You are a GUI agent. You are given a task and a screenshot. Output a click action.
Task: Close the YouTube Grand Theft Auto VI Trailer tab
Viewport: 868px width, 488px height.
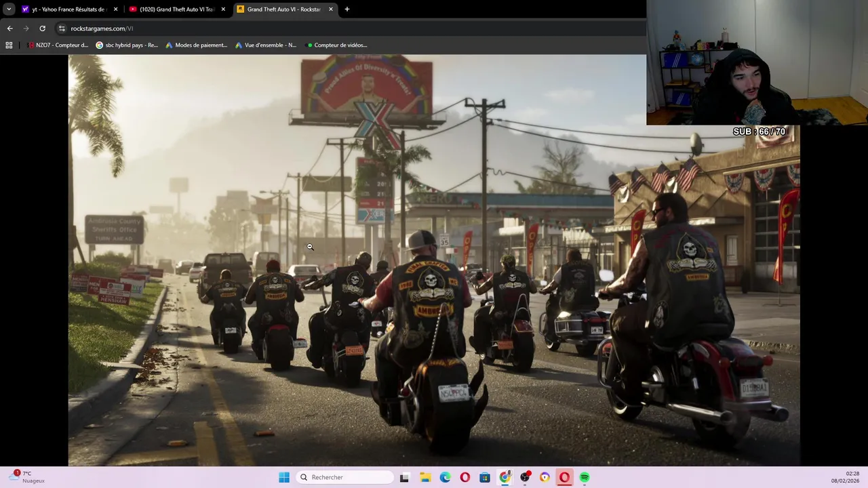coord(223,9)
